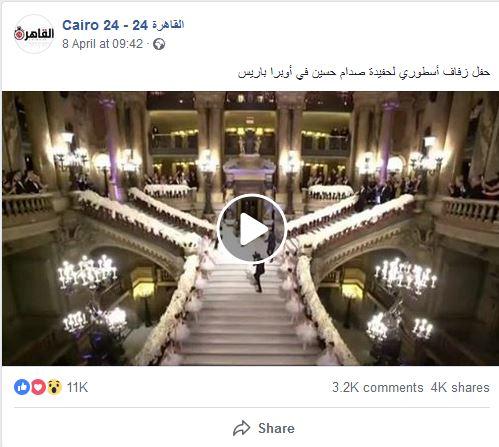Click the Arabic post caption text
Image resolution: width=499 pixels, height=447 pixels.
coord(364,72)
